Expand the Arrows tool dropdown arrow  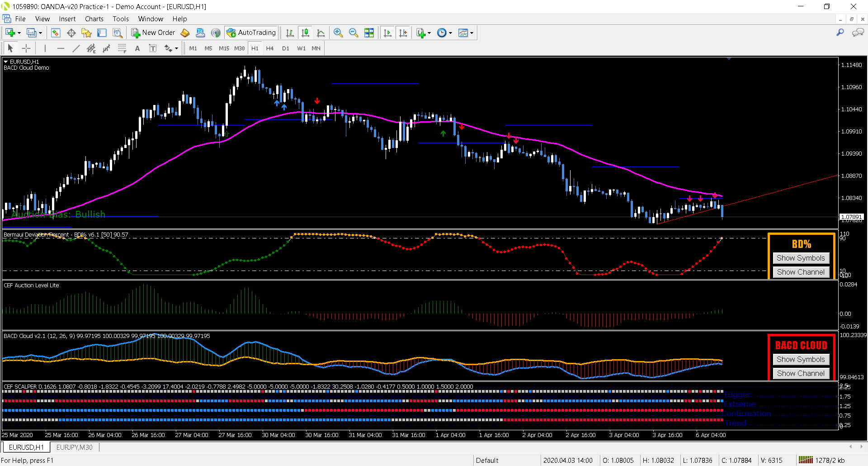176,48
